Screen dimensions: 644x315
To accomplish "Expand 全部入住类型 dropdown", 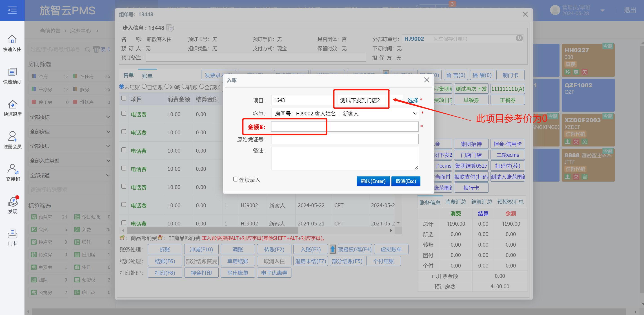I will (x=70, y=161).
